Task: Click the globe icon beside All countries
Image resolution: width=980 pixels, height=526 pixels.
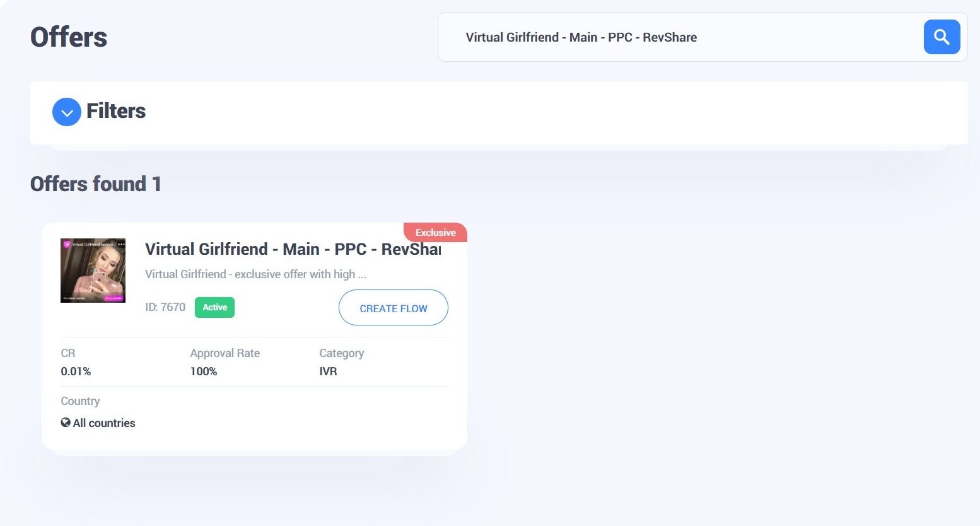Action: click(x=66, y=423)
